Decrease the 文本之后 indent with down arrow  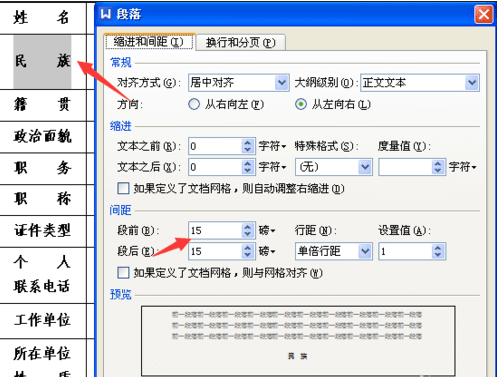pyautogui.click(x=247, y=171)
